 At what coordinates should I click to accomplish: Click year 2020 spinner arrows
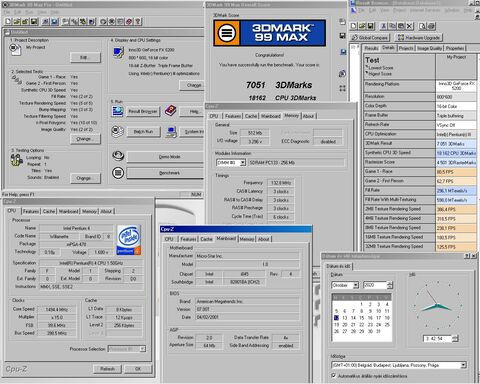390,285
